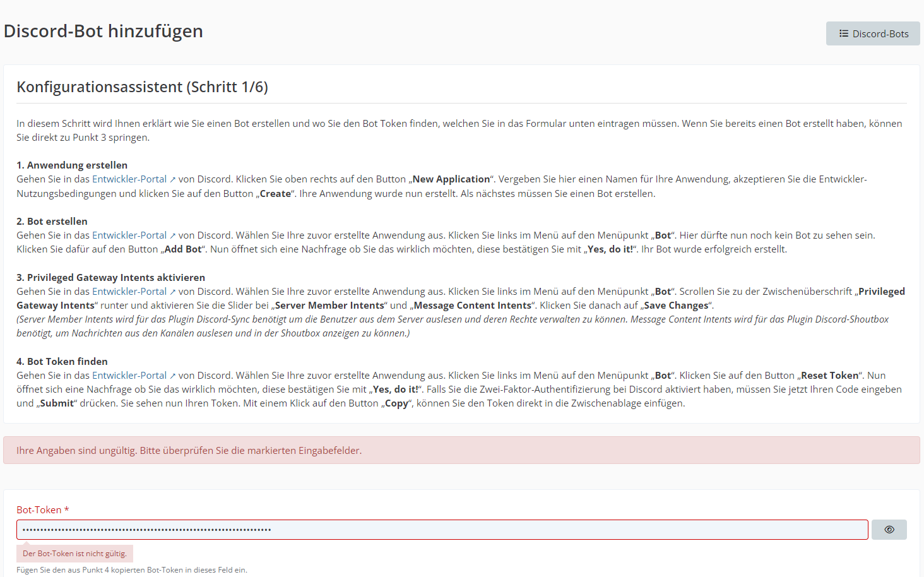Click the Konfigurationsassistent (Schritt 1/6) heading
The height and width of the screenshot is (577, 924).
coord(142,87)
